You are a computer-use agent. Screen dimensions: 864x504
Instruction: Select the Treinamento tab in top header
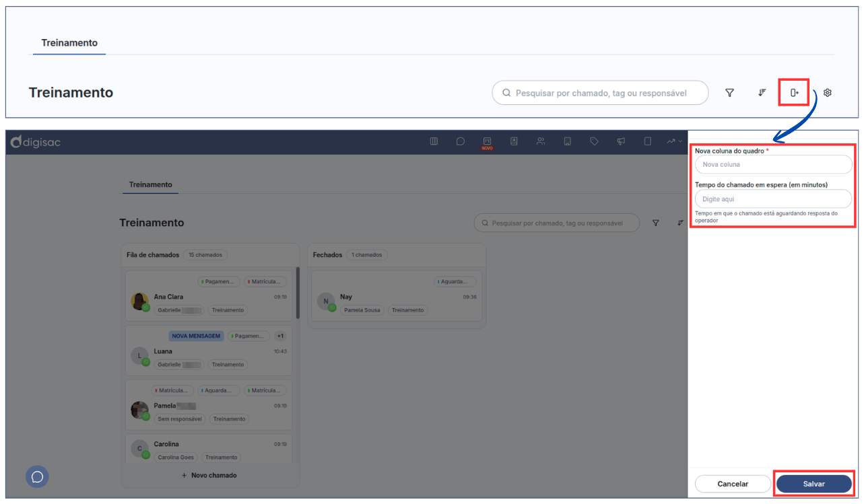tap(69, 43)
